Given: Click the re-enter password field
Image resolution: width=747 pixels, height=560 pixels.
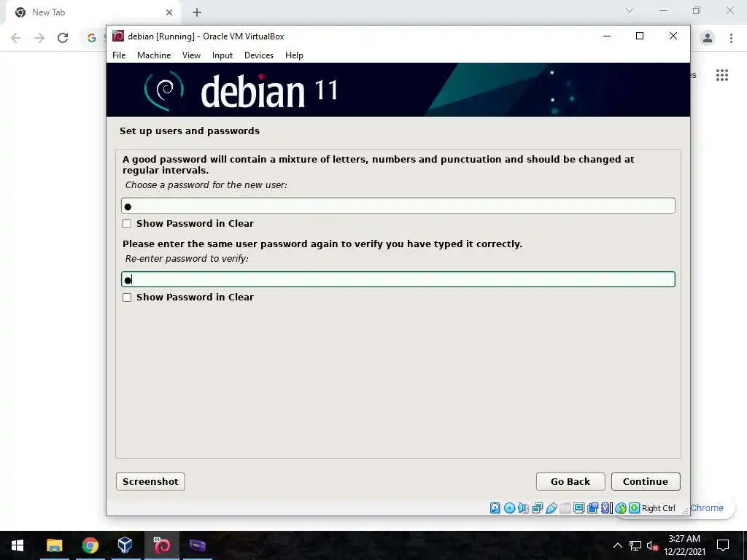Looking at the screenshot, I should point(398,279).
